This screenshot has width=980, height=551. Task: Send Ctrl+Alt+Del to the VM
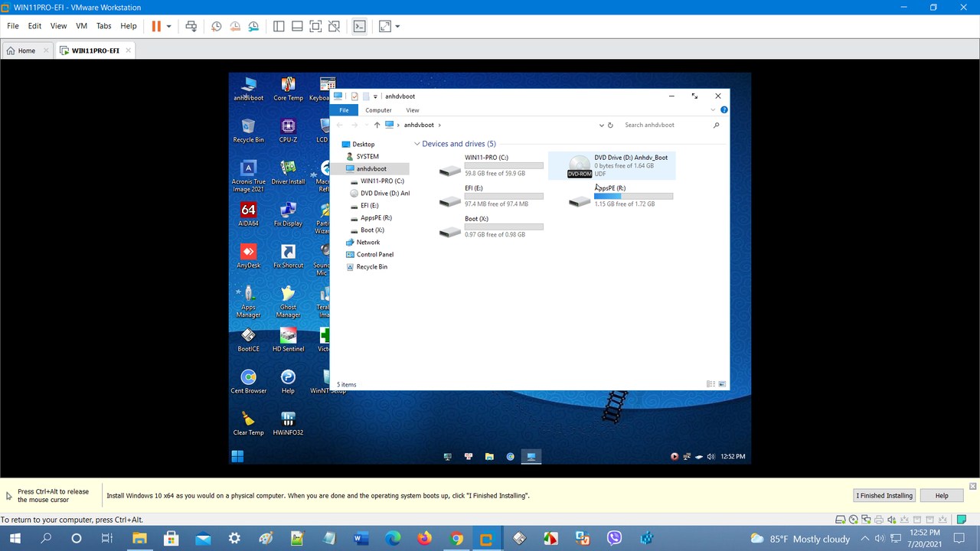tap(191, 26)
